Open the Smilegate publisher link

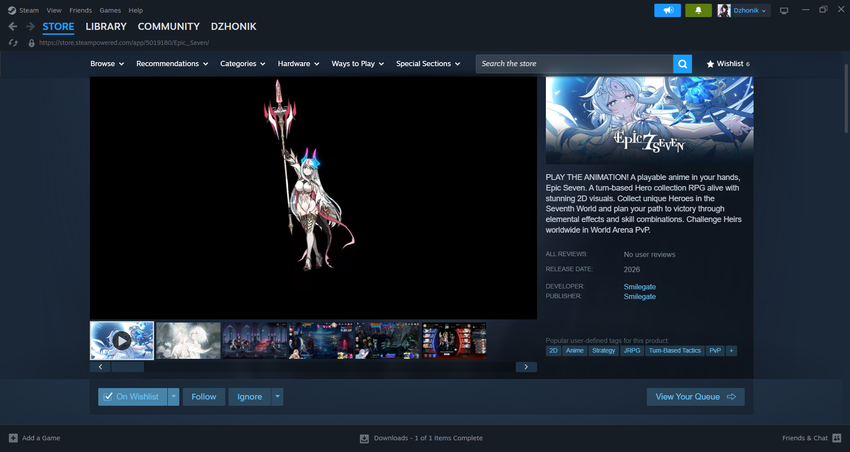coord(640,296)
